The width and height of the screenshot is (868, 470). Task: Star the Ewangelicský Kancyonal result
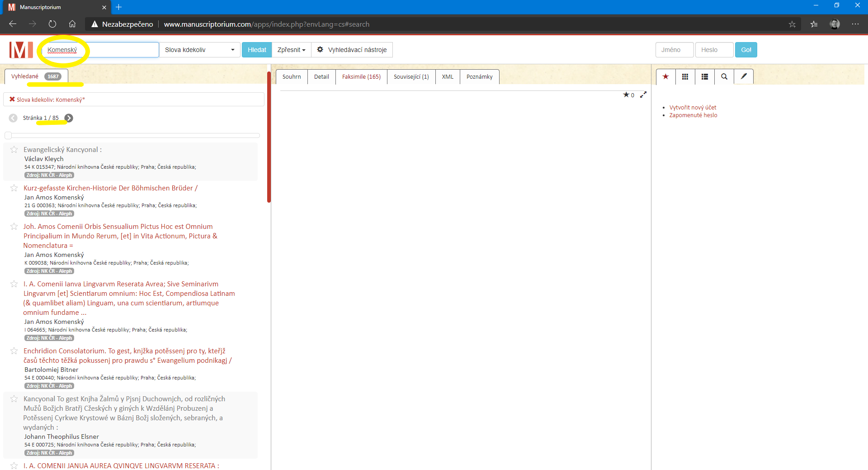pyautogui.click(x=14, y=150)
